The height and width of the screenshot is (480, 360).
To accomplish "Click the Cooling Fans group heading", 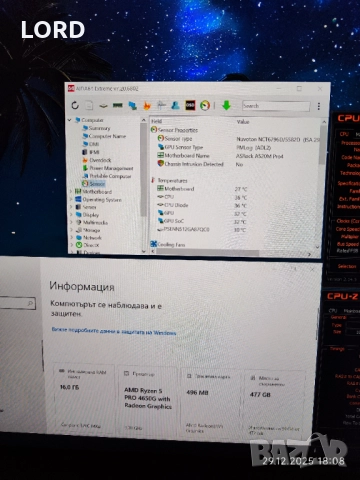I will tap(168, 244).
